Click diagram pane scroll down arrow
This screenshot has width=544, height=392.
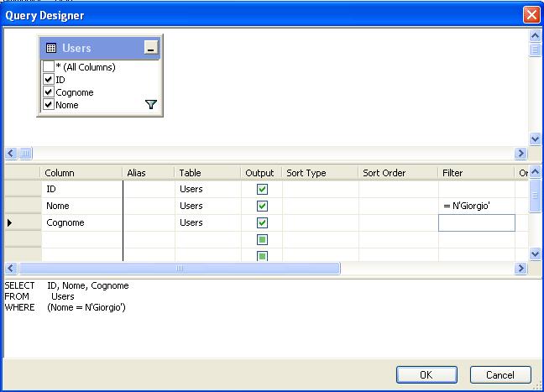[x=535, y=139]
